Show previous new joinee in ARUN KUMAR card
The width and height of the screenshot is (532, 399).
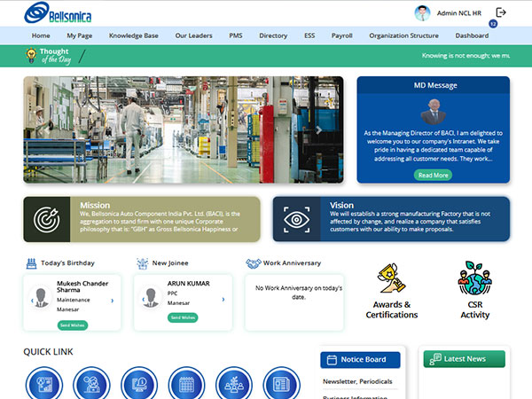pos(143,300)
